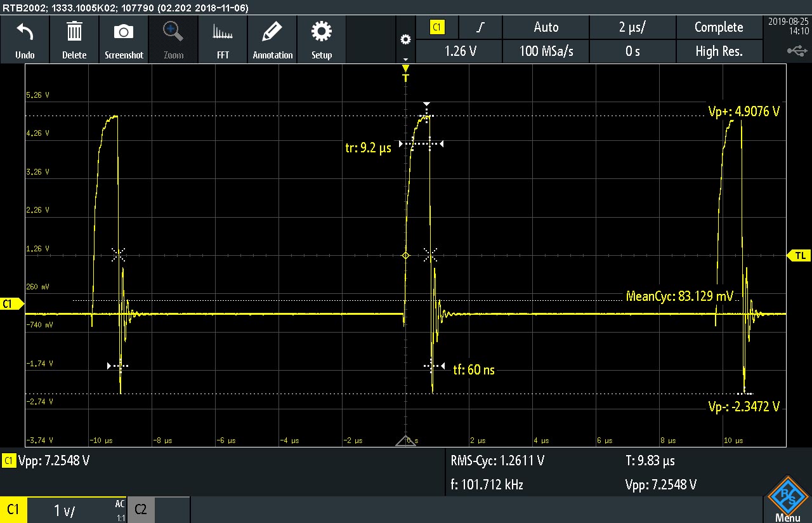The image size is (812, 523).
Task: Select the MeanCyc: 83.129 mV annotation
Action: pos(679,296)
